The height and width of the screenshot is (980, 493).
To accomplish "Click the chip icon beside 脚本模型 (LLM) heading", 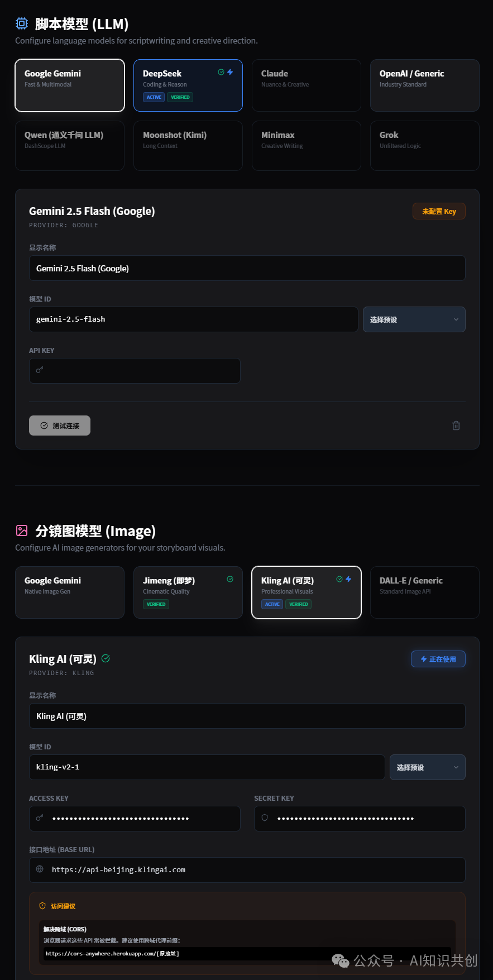I will (x=22, y=23).
